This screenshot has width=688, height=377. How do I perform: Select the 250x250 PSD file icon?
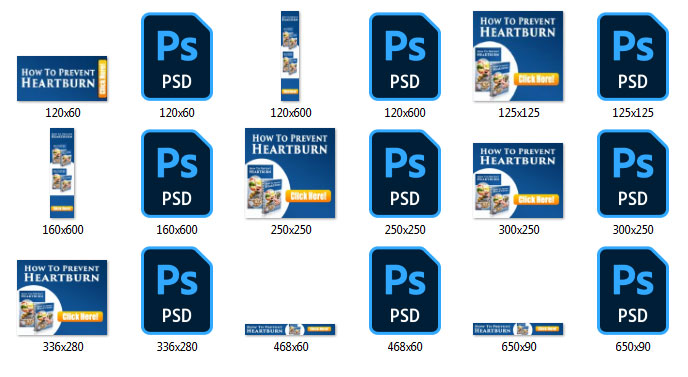(x=405, y=173)
